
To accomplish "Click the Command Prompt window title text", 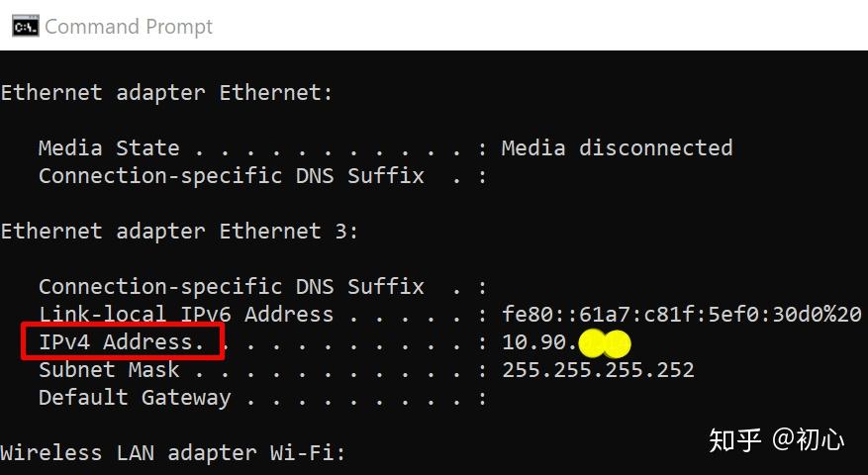I will pyautogui.click(x=129, y=27).
